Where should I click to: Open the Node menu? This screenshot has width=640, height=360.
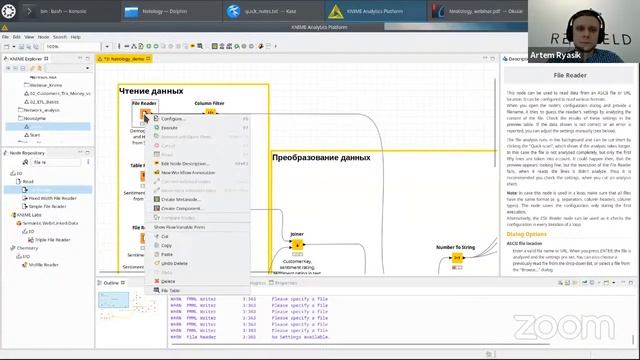point(43,37)
